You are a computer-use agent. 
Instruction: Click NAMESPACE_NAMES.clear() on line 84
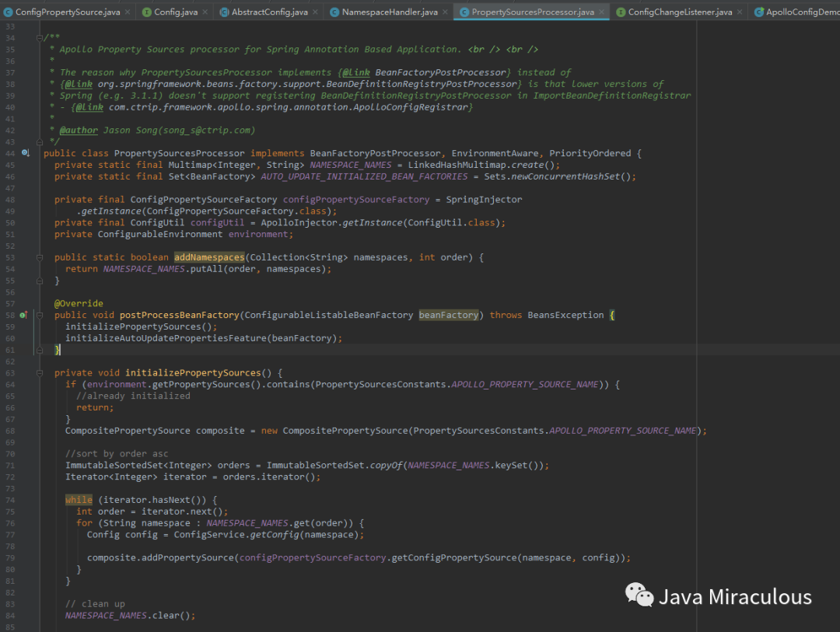130,616
